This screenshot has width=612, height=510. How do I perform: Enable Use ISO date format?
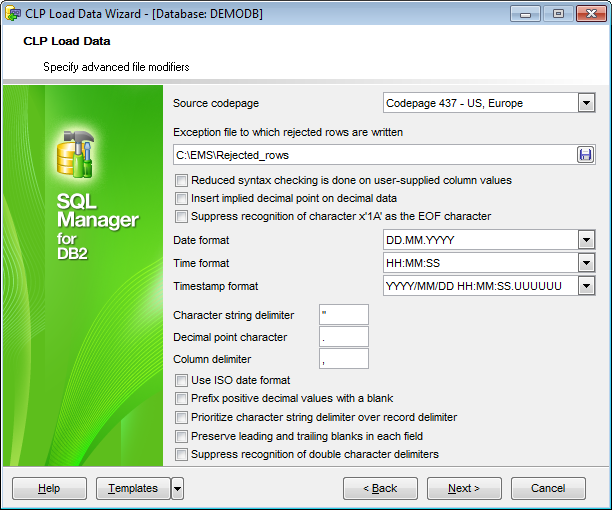pyautogui.click(x=181, y=381)
